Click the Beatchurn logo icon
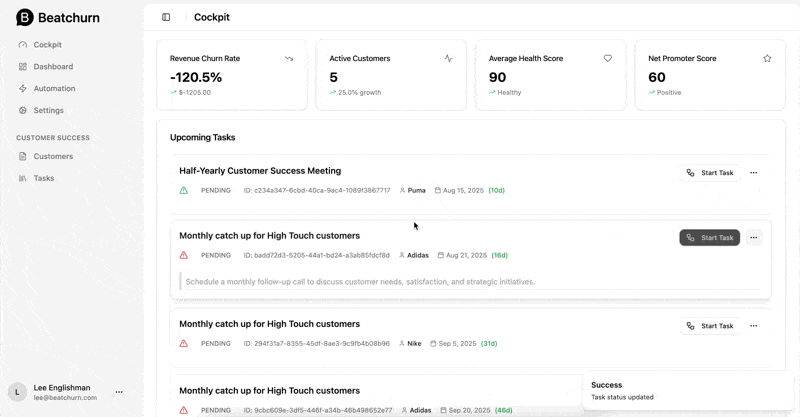800x417 pixels. pos(24,17)
